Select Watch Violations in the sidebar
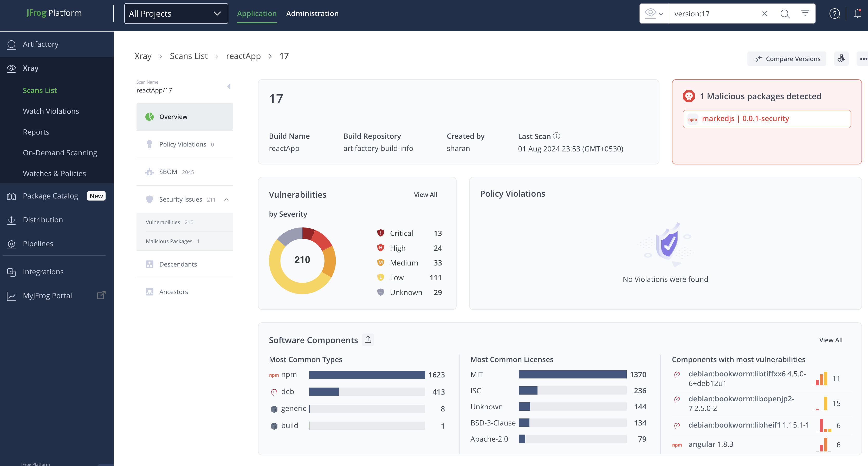The image size is (868, 466). tap(51, 111)
